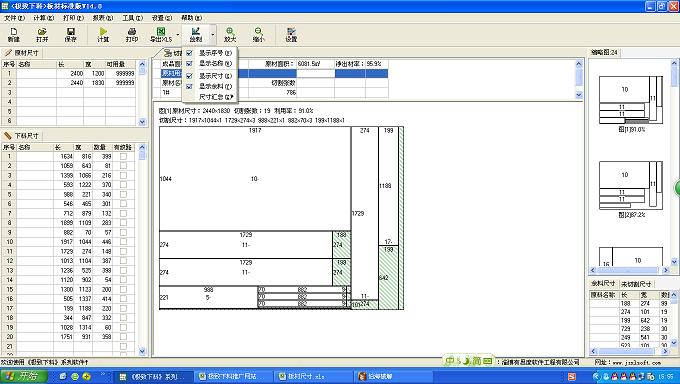
Task: Click the 导出XLS Excel export icon
Action: click(x=161, y=35)
